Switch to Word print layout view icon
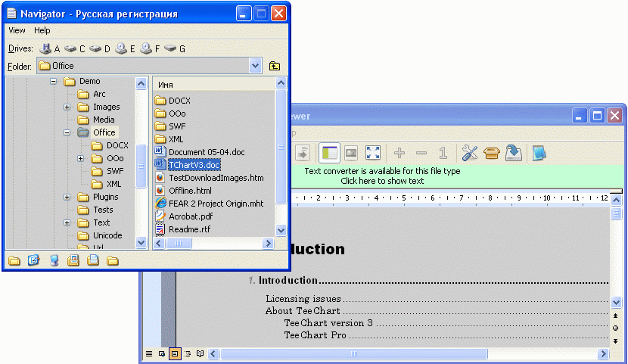 coord(175,353)
